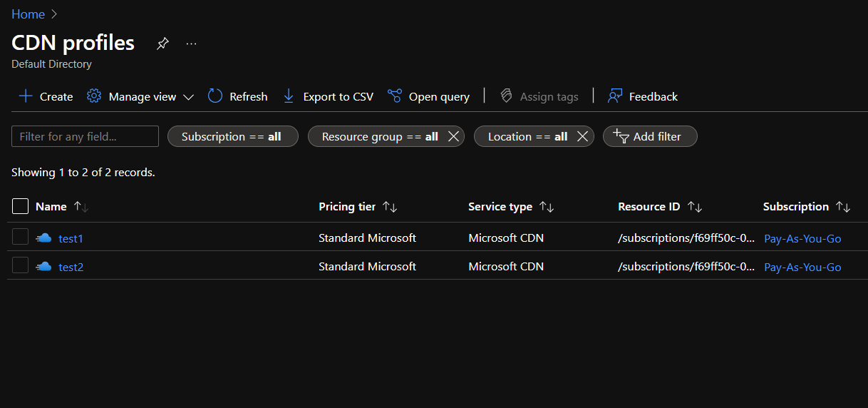Screen dimensions: 868x408
Task: Click the Create plus icon
Action: (26, 96)
